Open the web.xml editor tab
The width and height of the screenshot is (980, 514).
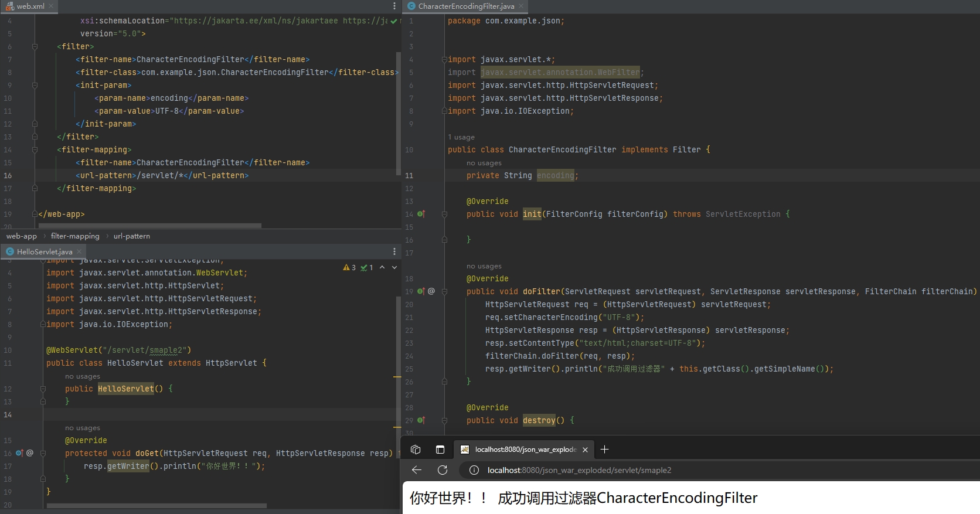[29, 6]
